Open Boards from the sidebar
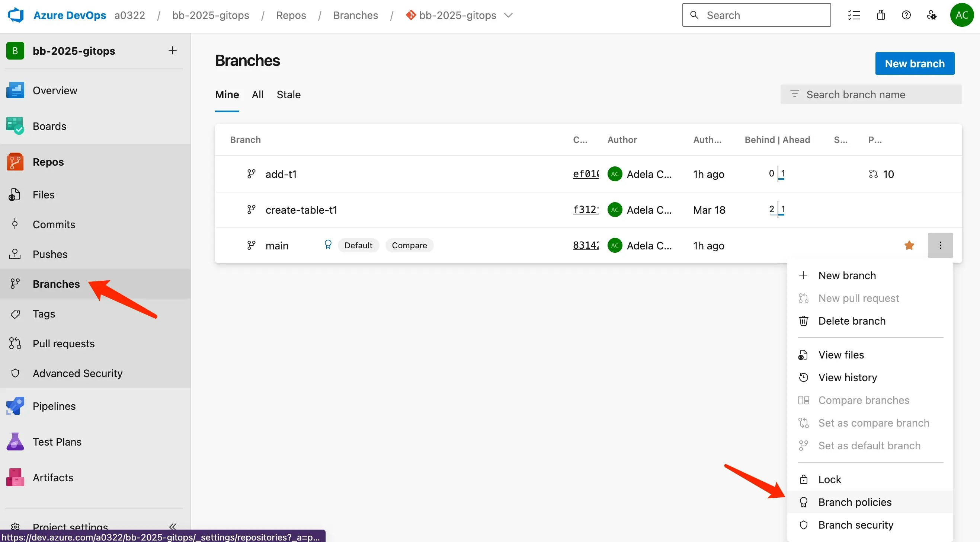This screenshot has width=980, height=542. (x=49, y=126)
